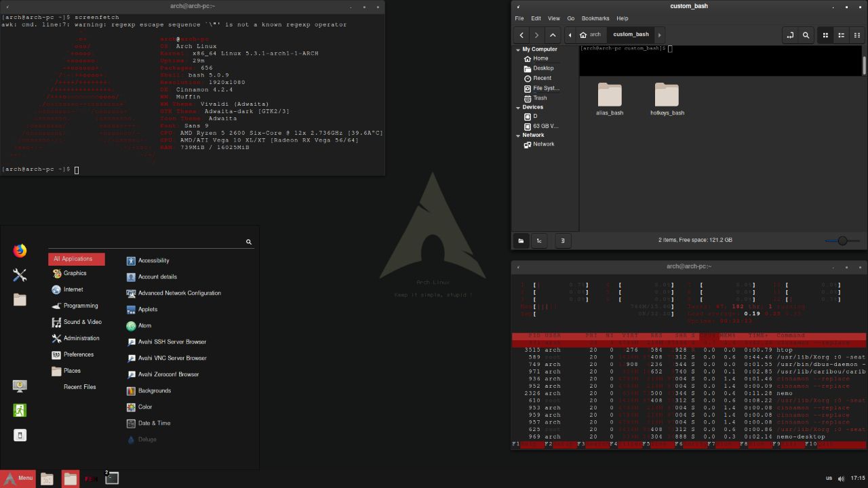
Task: Open the Edit menu in Nemo
Action: [536, 18]
